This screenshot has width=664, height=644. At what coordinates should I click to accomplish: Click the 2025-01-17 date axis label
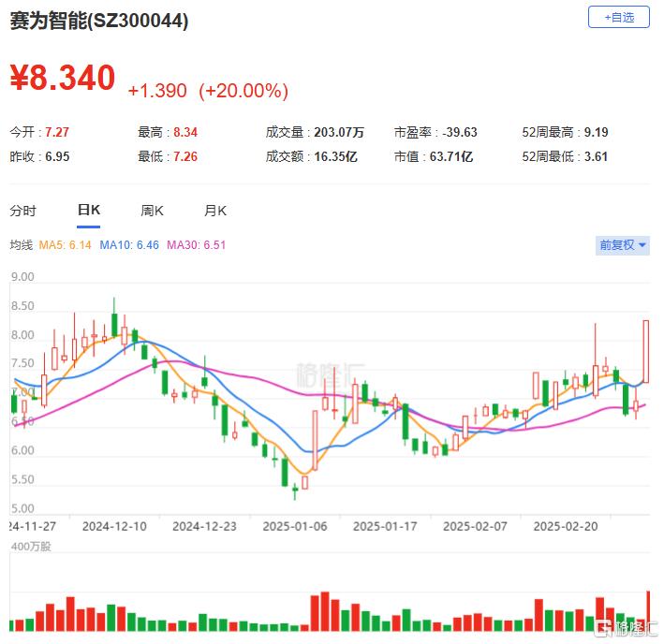click(x=385, y=526)
